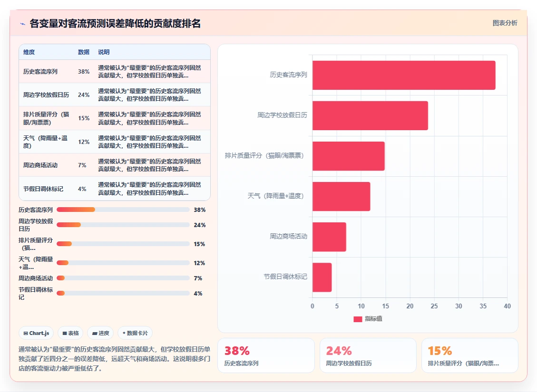The width and height of the screenshot is (537, 392).
Task: Click the 24% value in the table
Action: click(84, 95)
